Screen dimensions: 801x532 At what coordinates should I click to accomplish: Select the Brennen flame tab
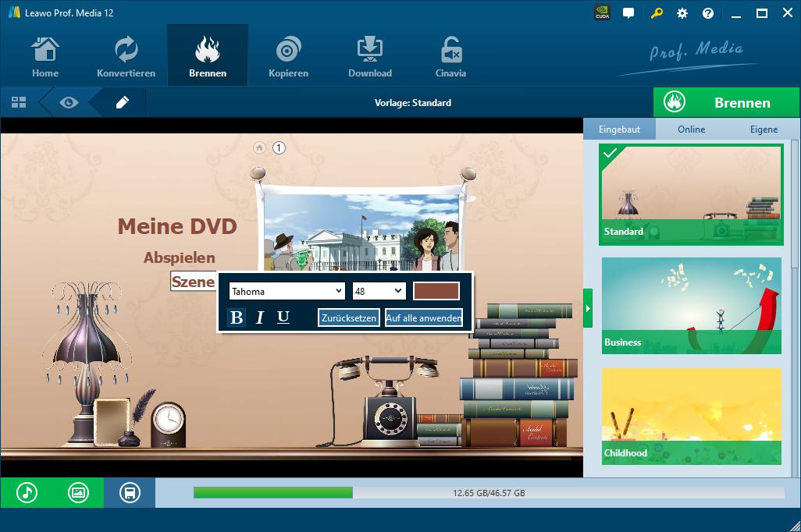[x=208, y=57]
